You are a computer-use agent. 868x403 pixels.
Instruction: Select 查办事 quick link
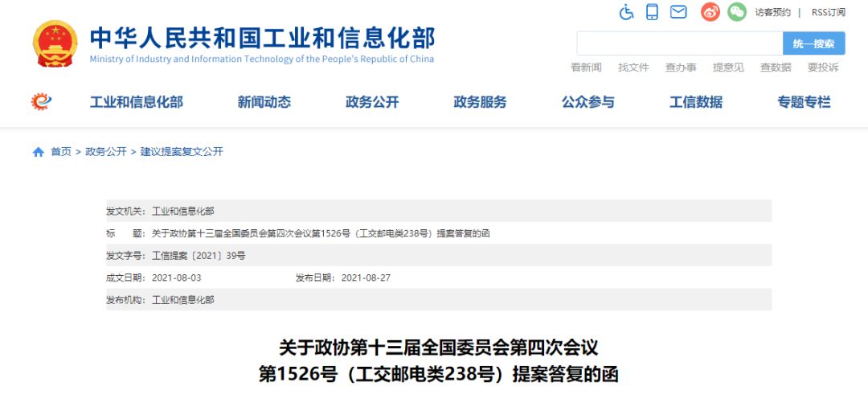(681, 68)
